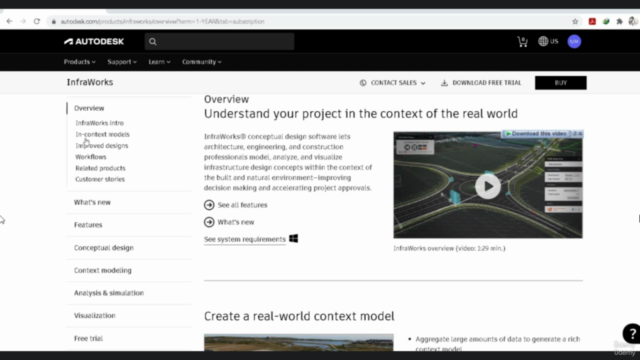The image size is (640, 360).
Task: Open Features in sidebar
Action: (88, 225)
